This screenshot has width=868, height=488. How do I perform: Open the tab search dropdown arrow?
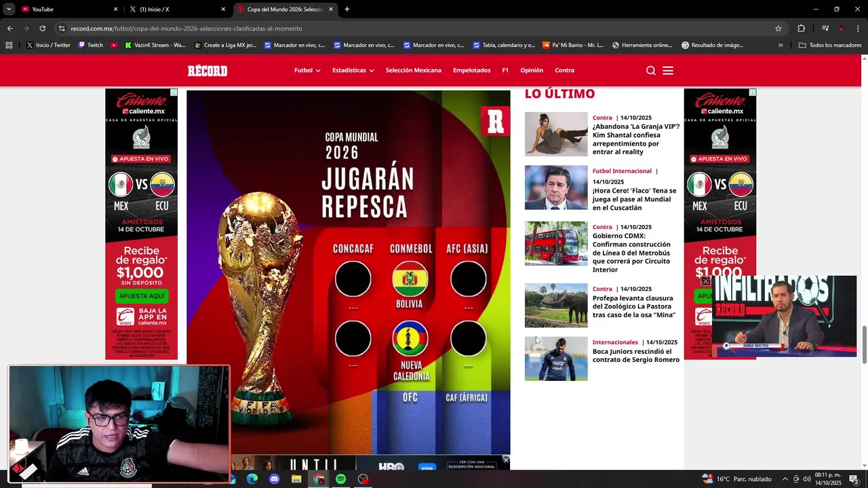pyautogui.click(x=9, y=9)
